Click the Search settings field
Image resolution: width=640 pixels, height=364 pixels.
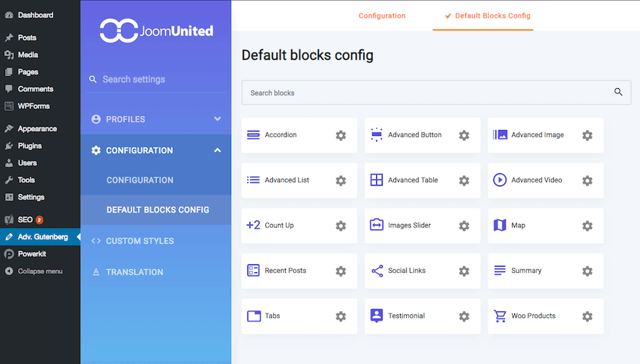156,79
